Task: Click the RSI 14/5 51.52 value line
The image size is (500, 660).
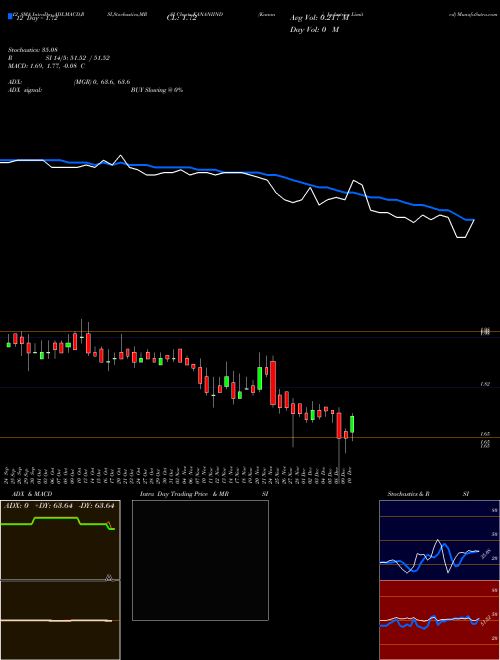Action: (x=59, y=58)
